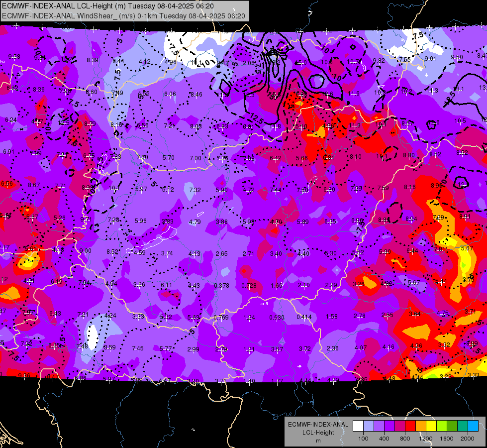This screenshot has width=487, height=448.
Task: Select the yellow legend color swatch
Action: pyautogui.click(x=431, y=426)
